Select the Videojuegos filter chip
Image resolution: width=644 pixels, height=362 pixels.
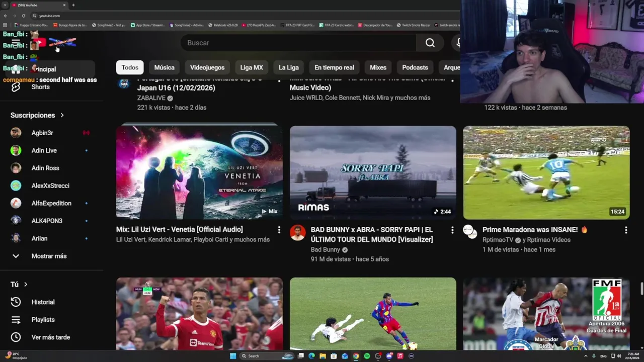click(x=207, y=67)
